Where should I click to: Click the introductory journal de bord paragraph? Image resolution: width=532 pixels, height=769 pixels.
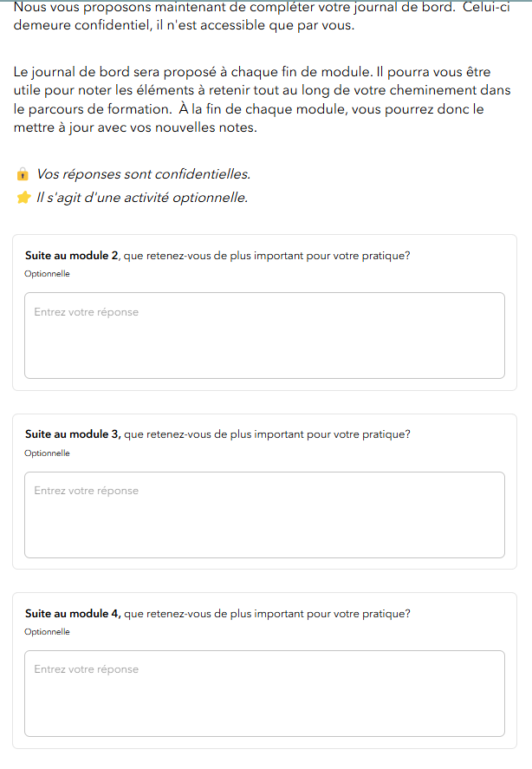(x=260, y=100)
